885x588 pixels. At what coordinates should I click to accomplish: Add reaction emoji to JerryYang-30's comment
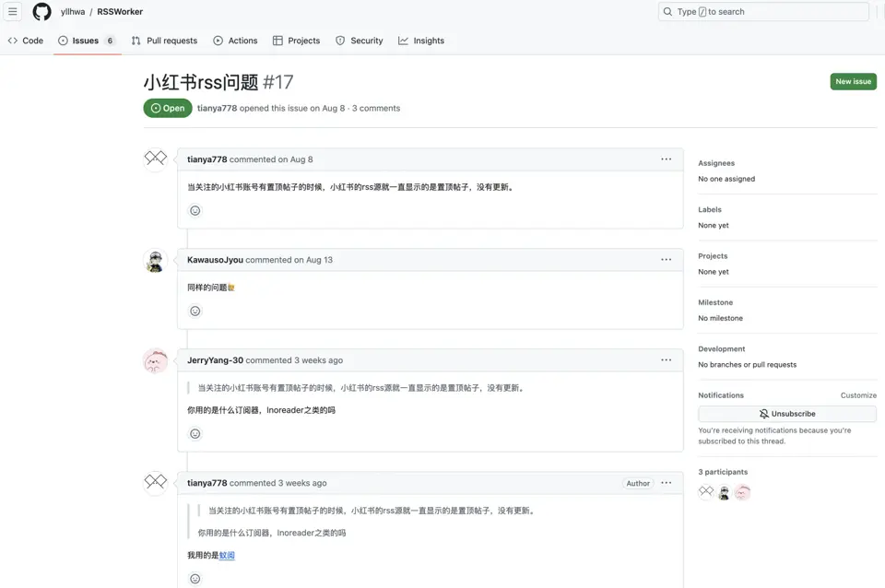pyautogui.click(x=195, y=433)
